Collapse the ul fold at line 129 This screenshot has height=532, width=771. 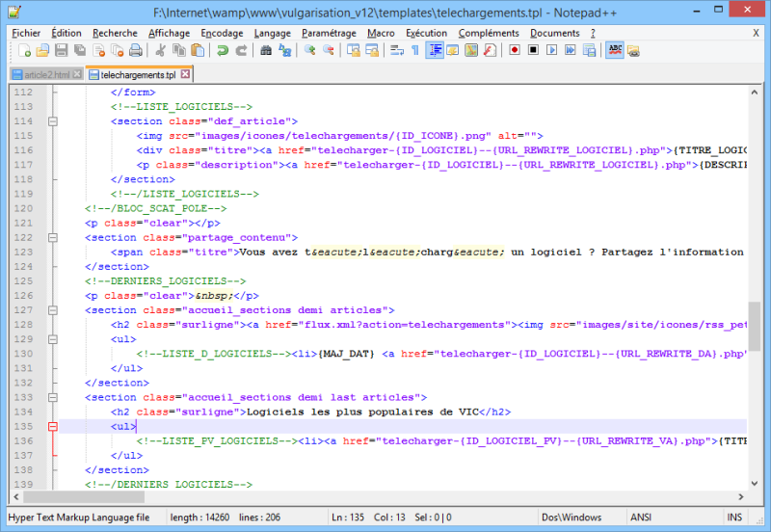click(53, 339)
